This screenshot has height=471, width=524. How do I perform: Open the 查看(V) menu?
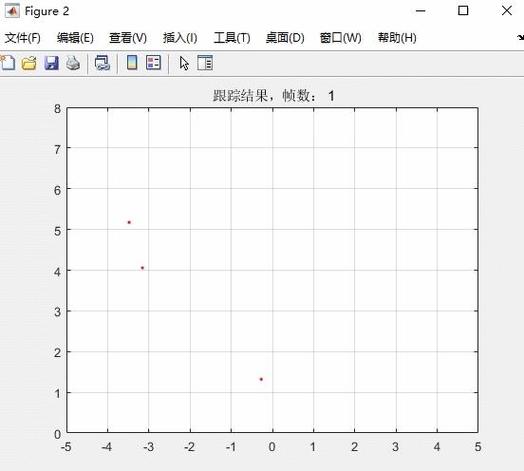[x=128, y=38]
